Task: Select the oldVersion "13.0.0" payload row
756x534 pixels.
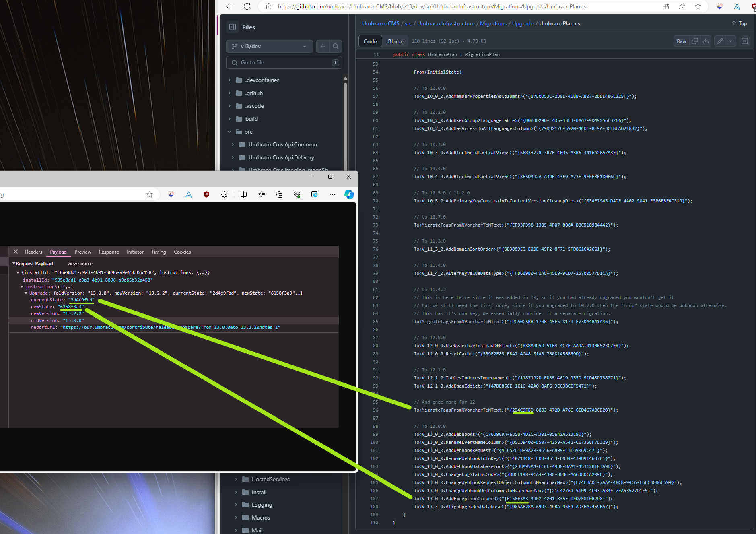Action: (x=173, y=320)
